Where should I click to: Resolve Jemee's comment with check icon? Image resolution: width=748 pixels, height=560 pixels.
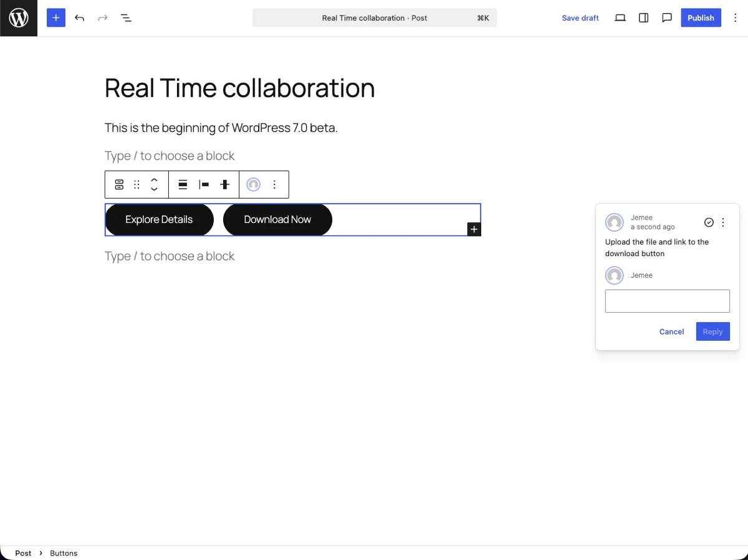(x=709, y=222)
